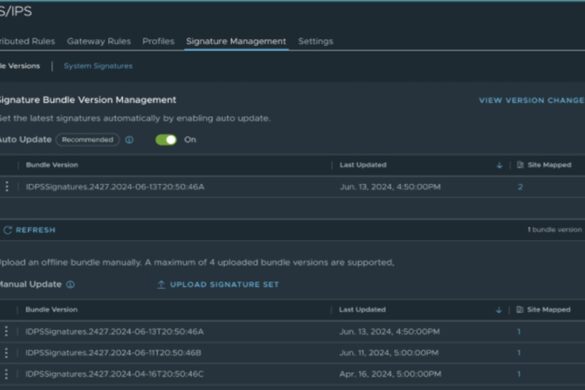Click Site Mapped value for Jun. 11 bundle

[519, 353]
